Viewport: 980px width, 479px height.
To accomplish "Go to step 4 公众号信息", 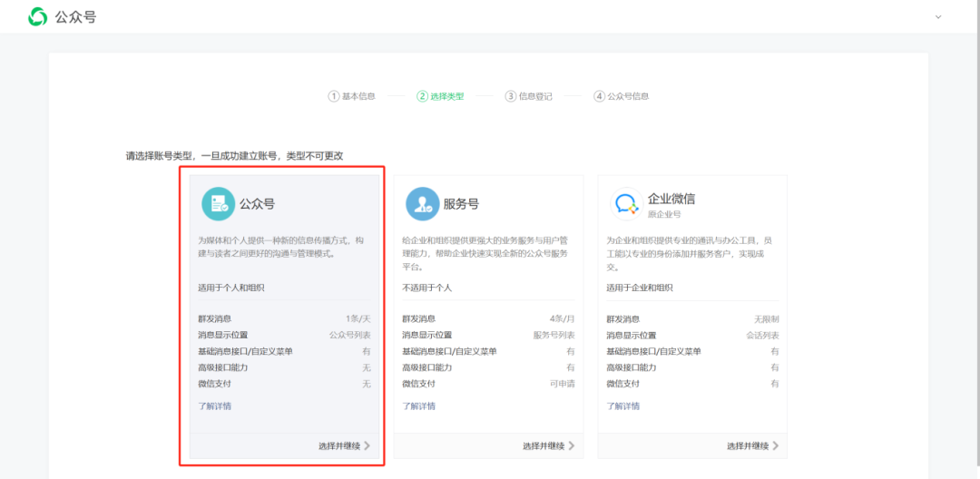I will [622, 96].
